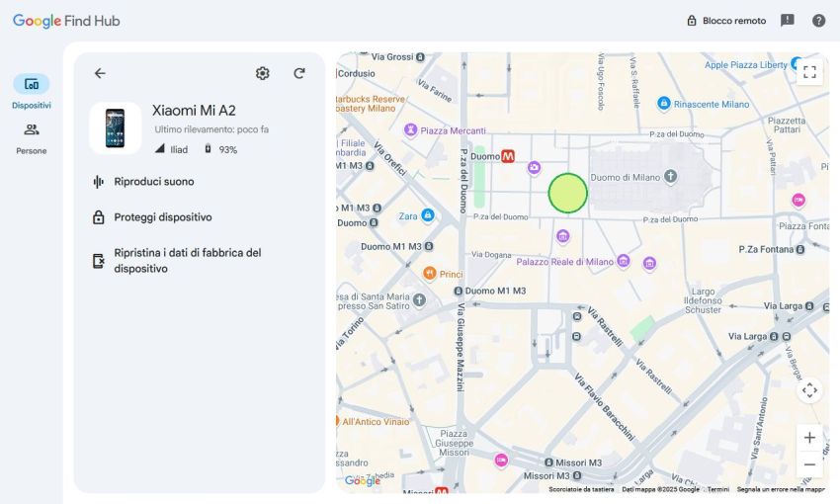The image size is (840, 504).
Task: Click Xiaomi Mi A2 device name
Action: pyautogui.click(x=194, y=111)
